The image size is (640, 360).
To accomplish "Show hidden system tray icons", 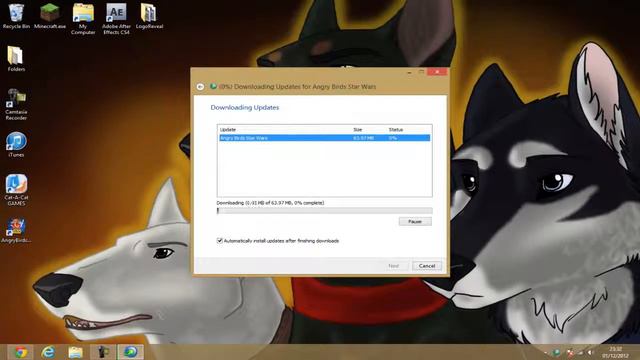I will tap(546, 352).
